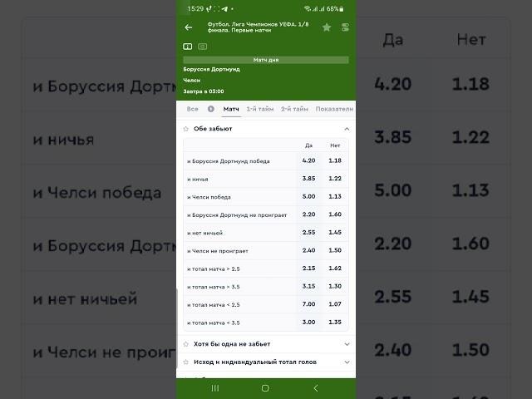The image size is (532, 399).
Task: Tap the 'и Челси победа' row label
Action: tap(209, 197)
